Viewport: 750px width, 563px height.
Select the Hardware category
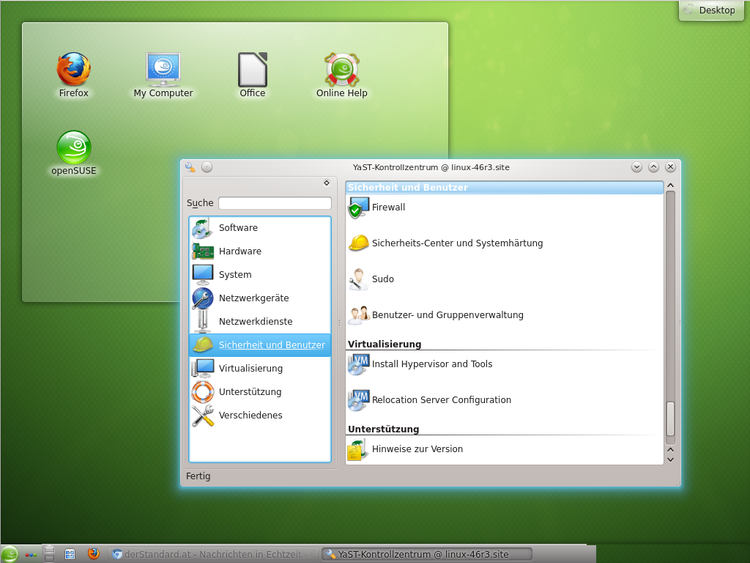point(240,251)
